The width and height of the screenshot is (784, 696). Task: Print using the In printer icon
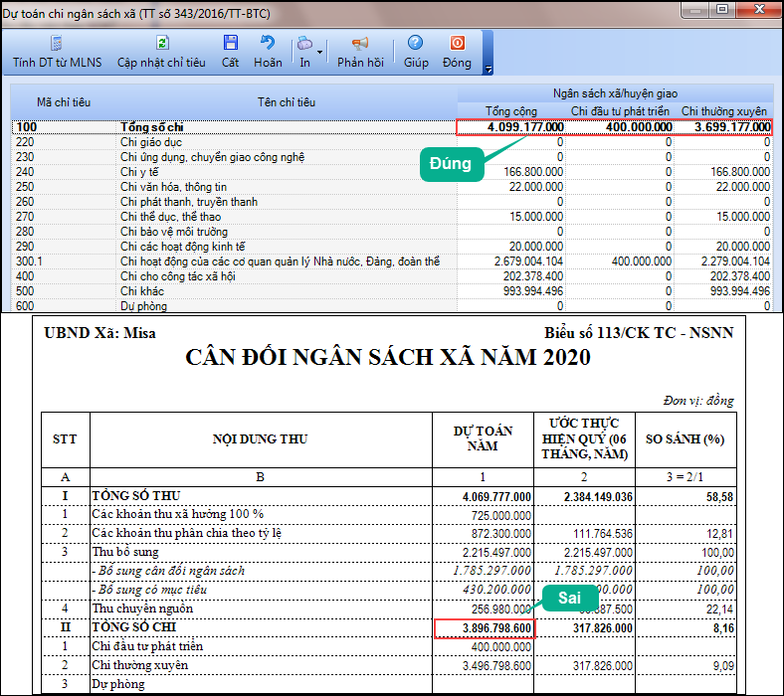click(304, 44)
